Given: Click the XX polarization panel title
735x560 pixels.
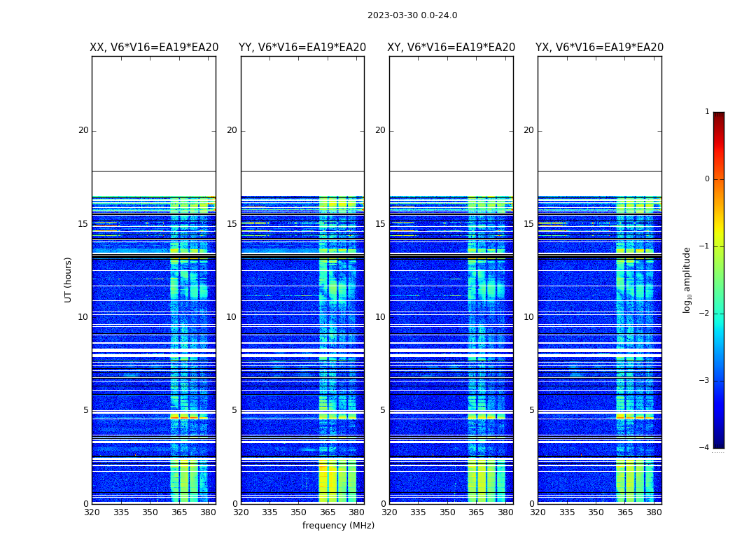Looking at the screenshot, I should click(x=154, y=48).
